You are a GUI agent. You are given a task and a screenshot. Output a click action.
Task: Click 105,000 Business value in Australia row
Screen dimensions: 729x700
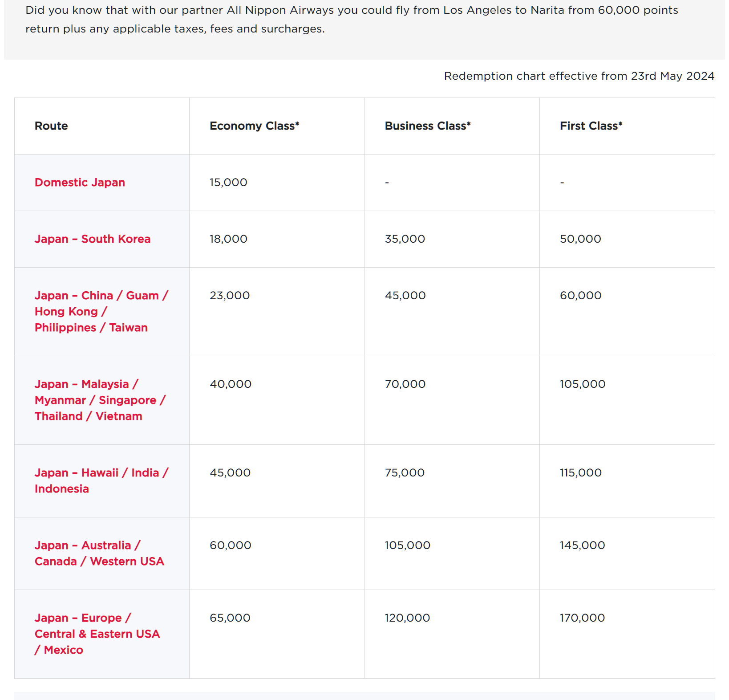pos(407,545)
